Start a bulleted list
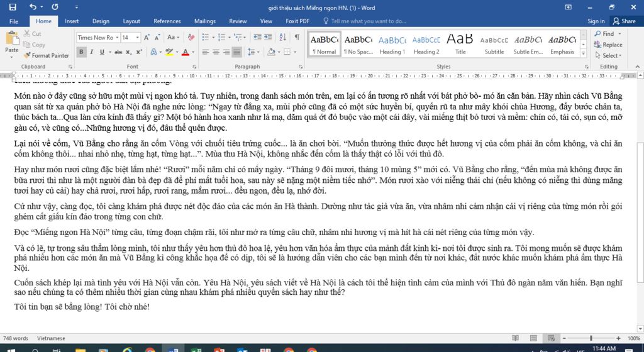Image resolution: width=644 pixels, height=352 pixels. click(x=206, y=37)
